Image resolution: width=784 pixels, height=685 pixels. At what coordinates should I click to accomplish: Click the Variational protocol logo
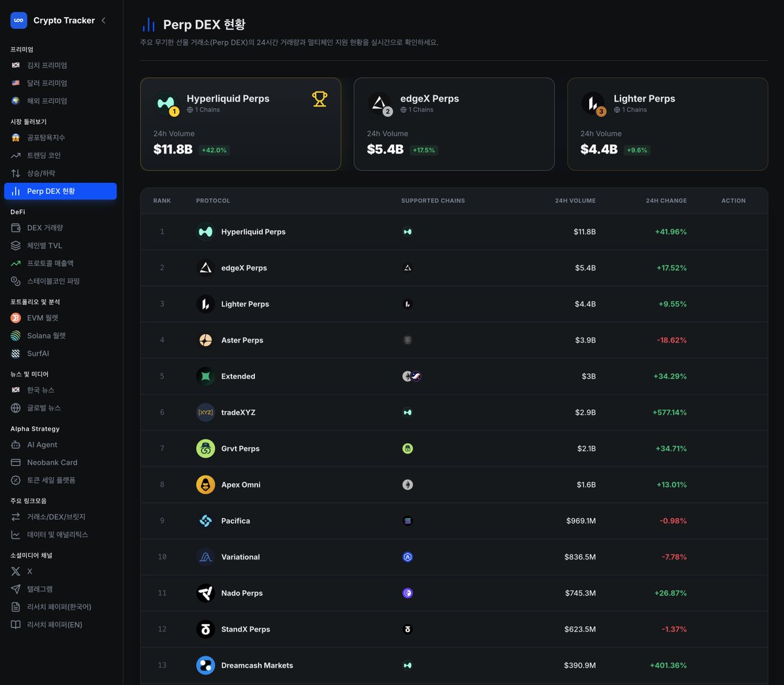coord(206,557)
